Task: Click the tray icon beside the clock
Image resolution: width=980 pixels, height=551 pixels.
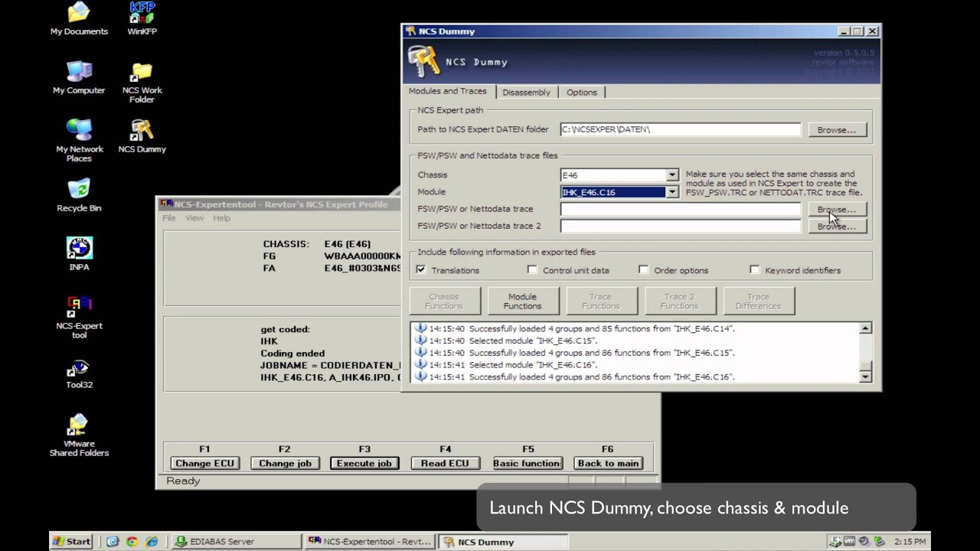Action: click(x=878, y=541)
